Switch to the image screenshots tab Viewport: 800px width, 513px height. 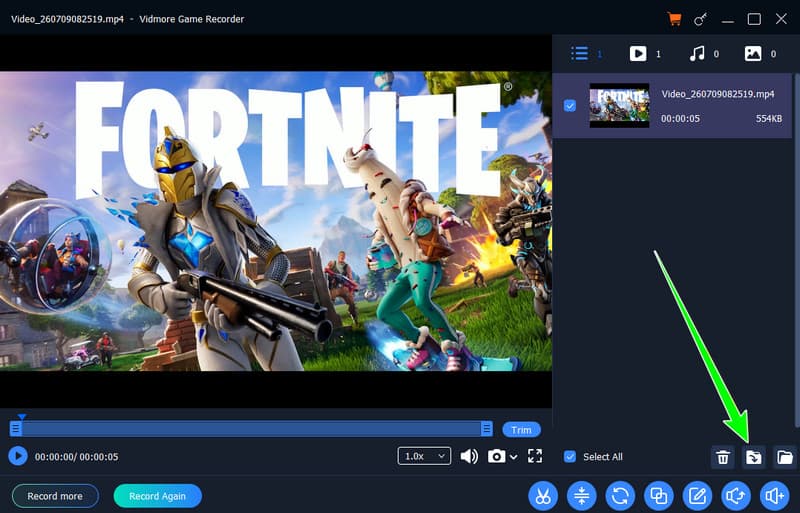point(753,54)
